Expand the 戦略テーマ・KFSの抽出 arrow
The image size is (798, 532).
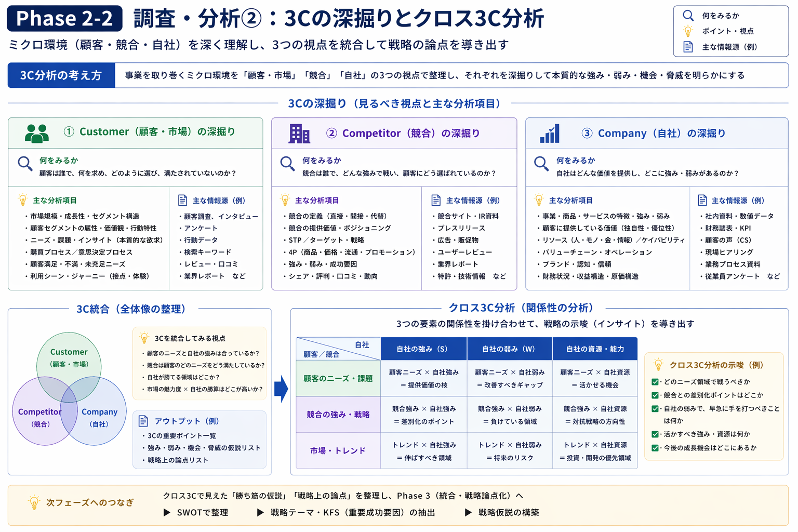259,512
